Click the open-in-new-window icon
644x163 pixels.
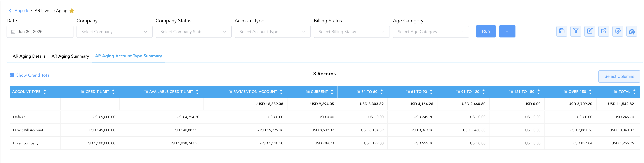[x=604, y=31]
